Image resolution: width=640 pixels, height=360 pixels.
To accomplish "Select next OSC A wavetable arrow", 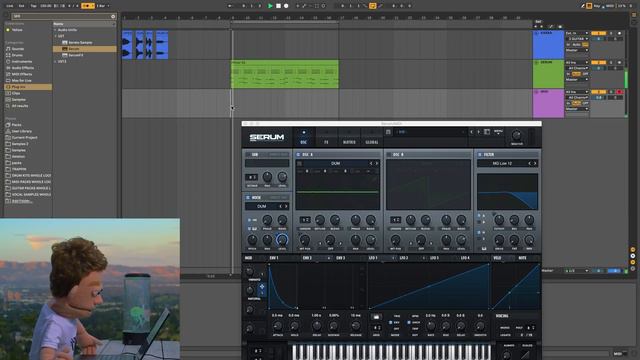I will 377,163.
